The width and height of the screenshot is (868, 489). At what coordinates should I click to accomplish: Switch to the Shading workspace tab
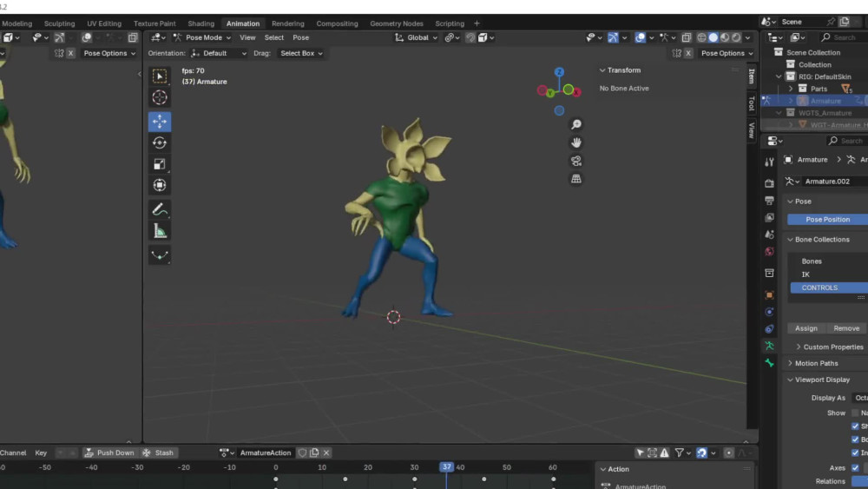[201, 23]
